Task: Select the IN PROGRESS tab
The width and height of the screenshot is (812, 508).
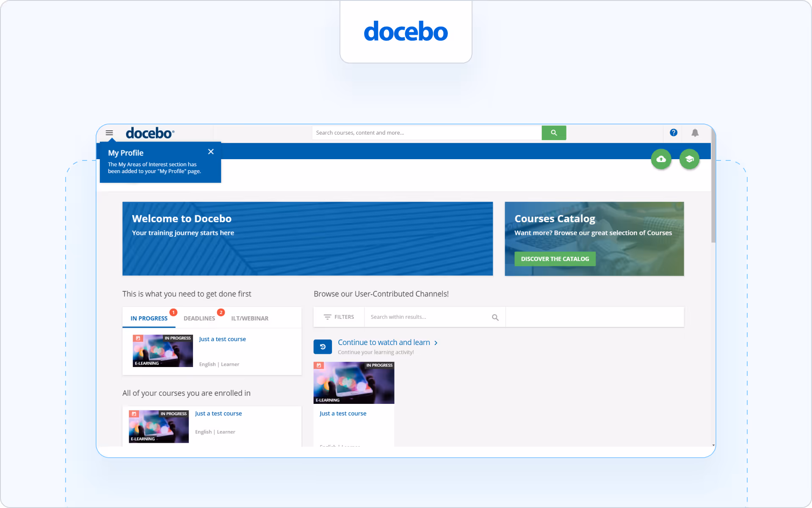Action: (x=149, y=318)
